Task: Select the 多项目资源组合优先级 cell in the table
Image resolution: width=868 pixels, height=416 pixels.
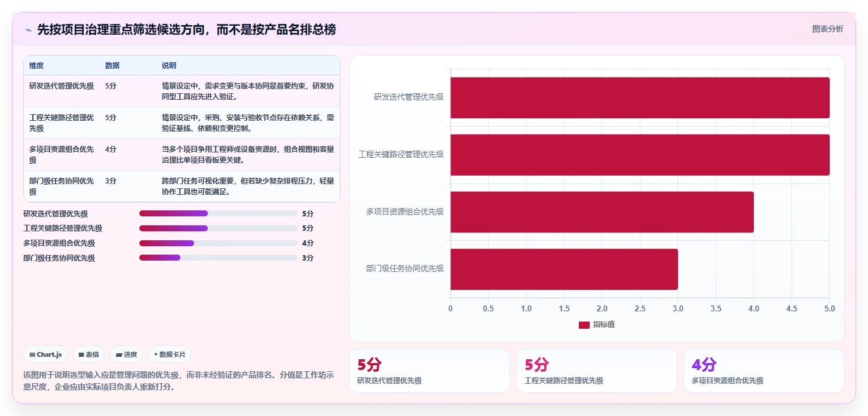Action: click(x=62, y=154)
